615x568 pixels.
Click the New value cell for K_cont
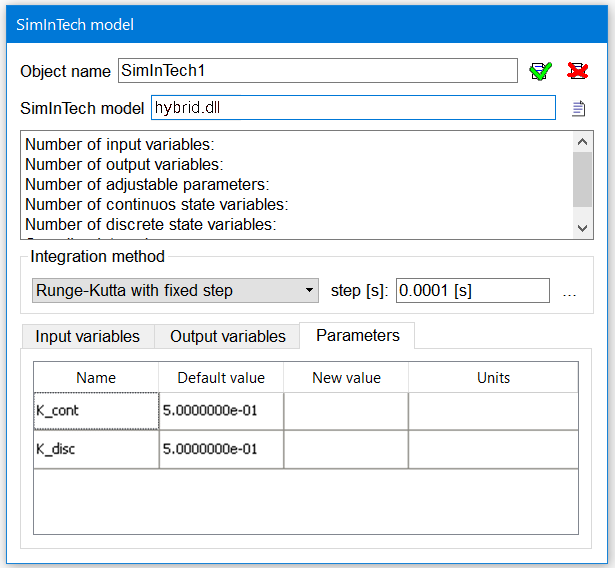coord(346,411)
